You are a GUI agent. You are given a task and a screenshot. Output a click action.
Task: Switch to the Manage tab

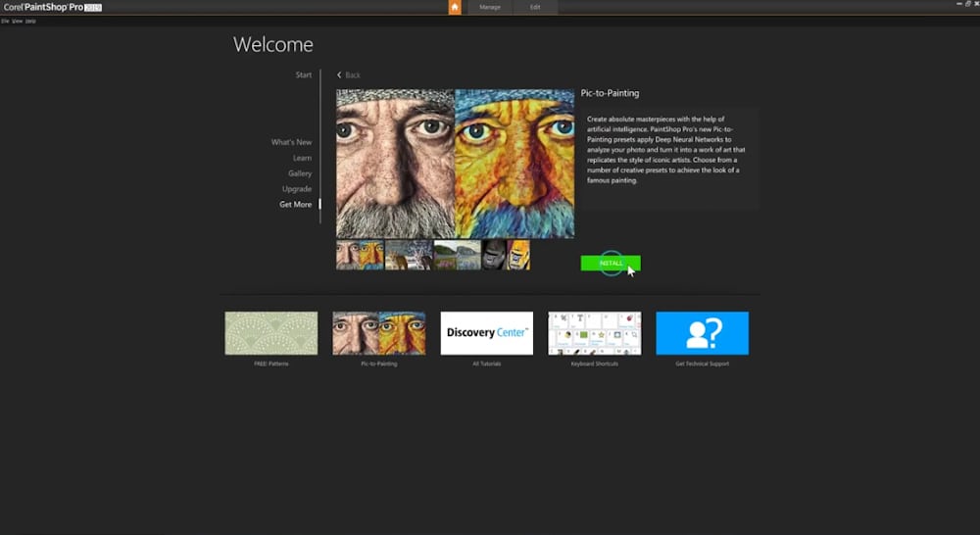click(x=490, y=8)
